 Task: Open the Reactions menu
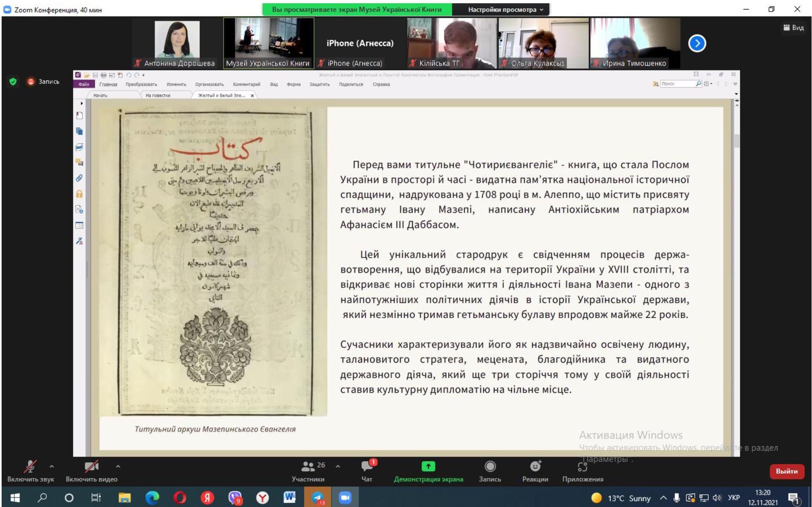(535, 471)
